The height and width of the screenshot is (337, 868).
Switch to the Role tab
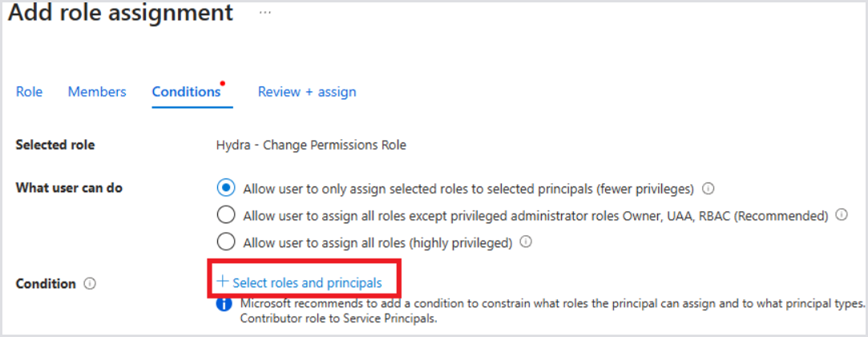(x=29, y=92)
